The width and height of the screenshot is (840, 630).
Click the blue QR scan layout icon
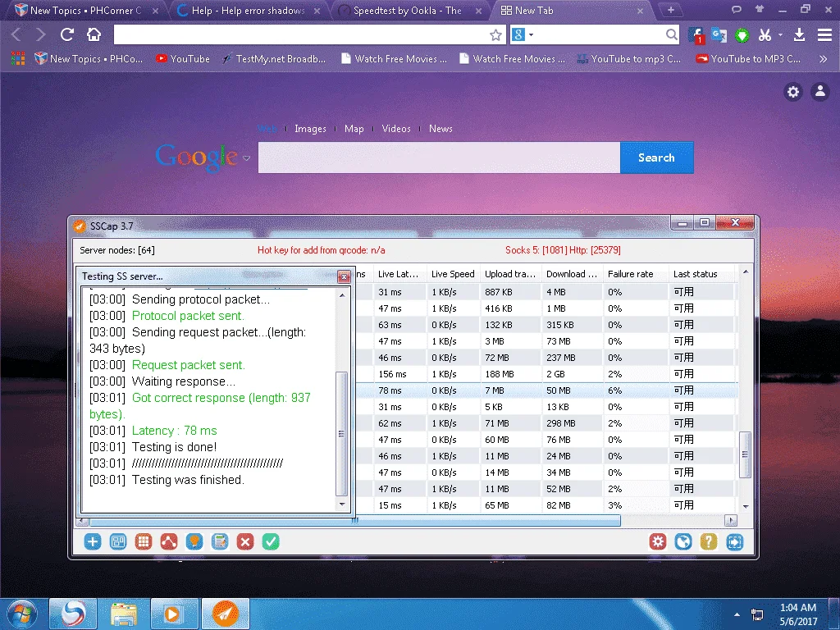(x=118, y=541)
